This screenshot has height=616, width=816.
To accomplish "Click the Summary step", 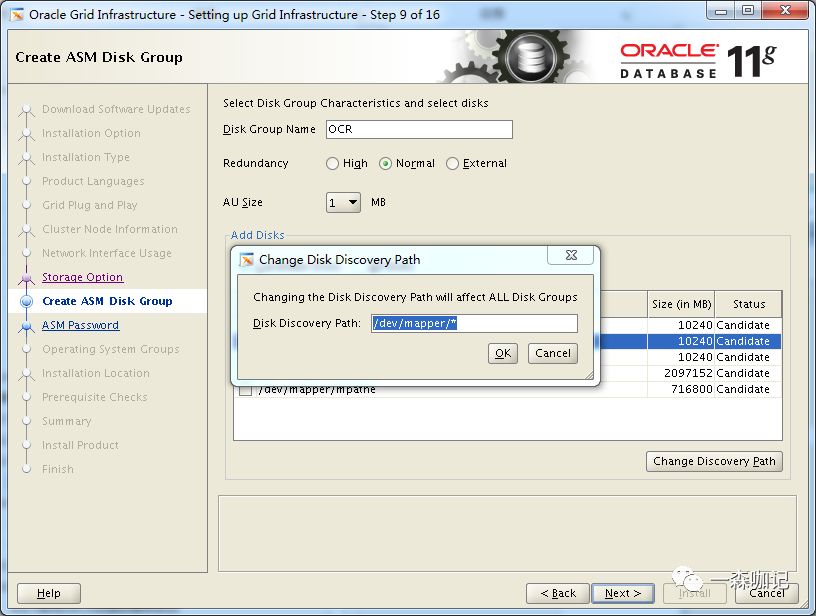I will pyautogui.click(x=67, y=421).
